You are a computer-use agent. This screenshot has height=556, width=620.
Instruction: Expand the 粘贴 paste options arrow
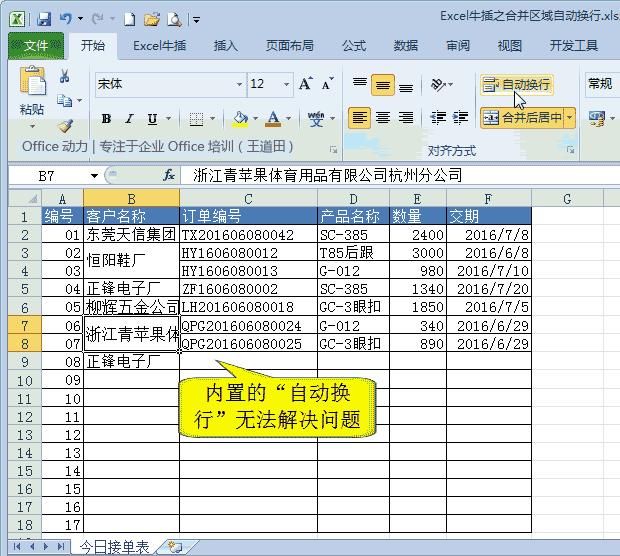[32, 127]
